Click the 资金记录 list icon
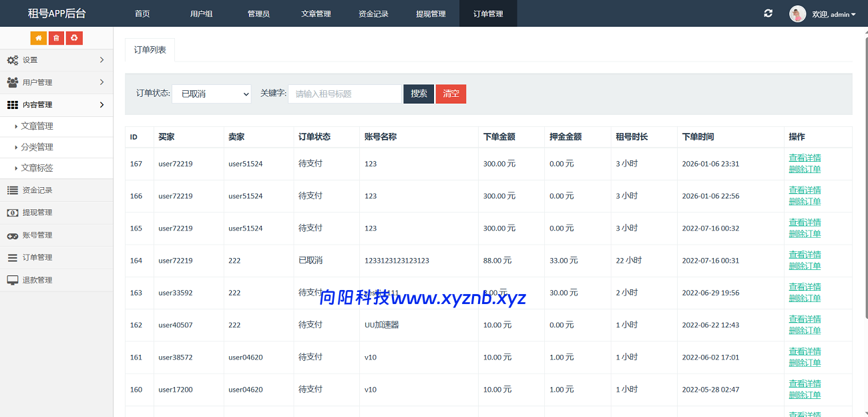 pos(13,190)
